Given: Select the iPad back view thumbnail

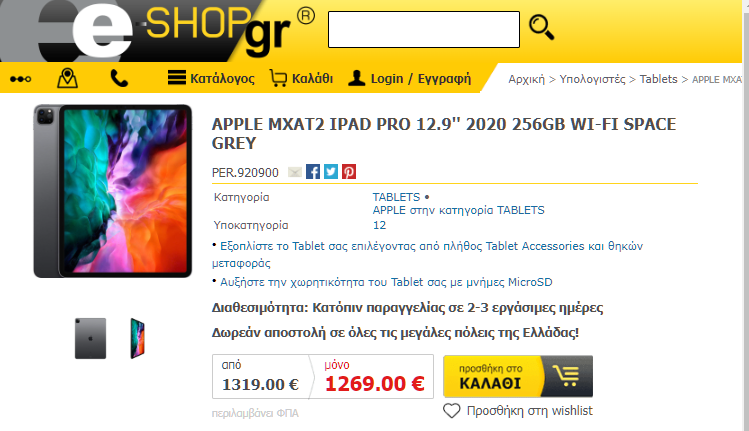Looking at the screenshot, I should (x=90, y=338).
